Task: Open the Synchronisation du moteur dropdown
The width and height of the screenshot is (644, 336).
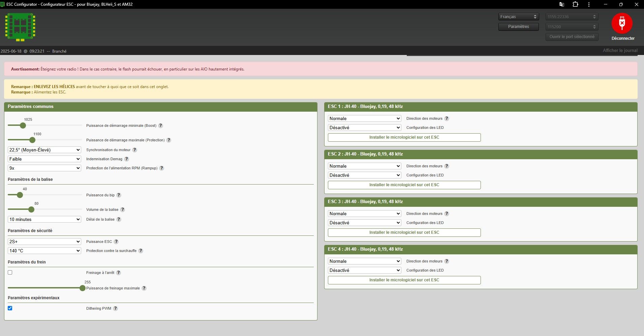Action: coord(44,150)
